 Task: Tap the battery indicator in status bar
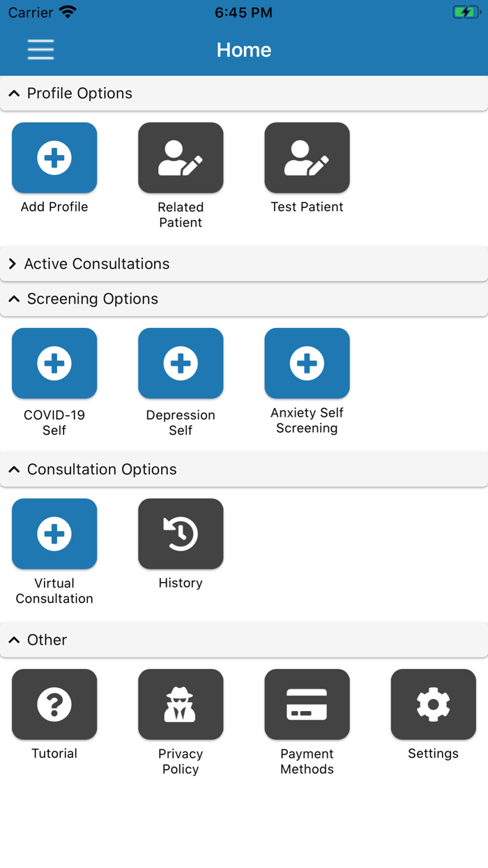point(465,13)
